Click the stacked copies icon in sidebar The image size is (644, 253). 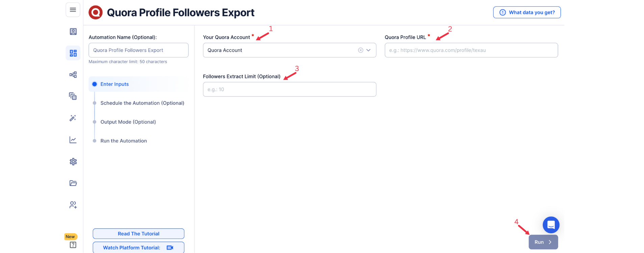pos(73,96)
